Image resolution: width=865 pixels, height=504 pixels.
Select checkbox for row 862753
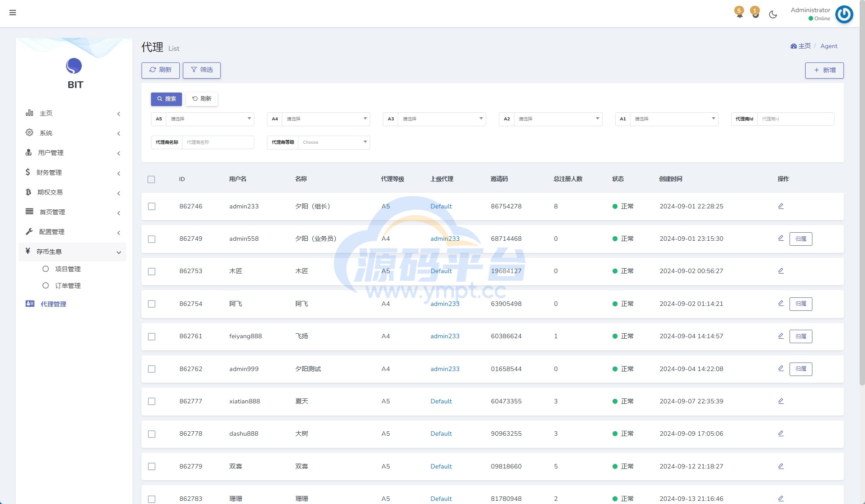click(151, 271)
